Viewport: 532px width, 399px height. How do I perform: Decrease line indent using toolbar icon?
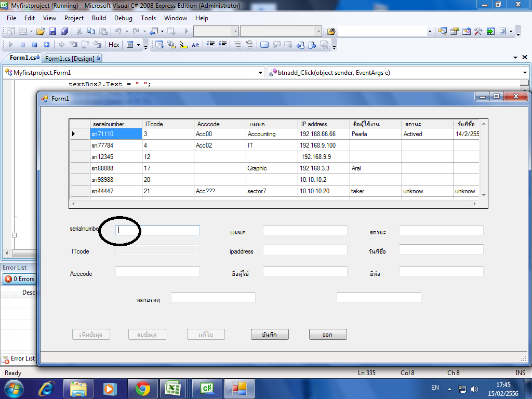210,45
